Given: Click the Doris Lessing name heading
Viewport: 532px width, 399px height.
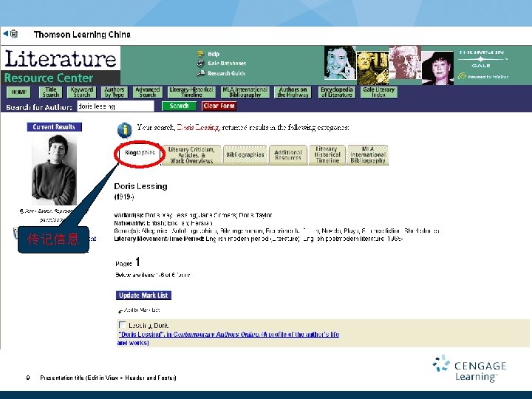Looking at the screenshot, I should coord(141,186).
